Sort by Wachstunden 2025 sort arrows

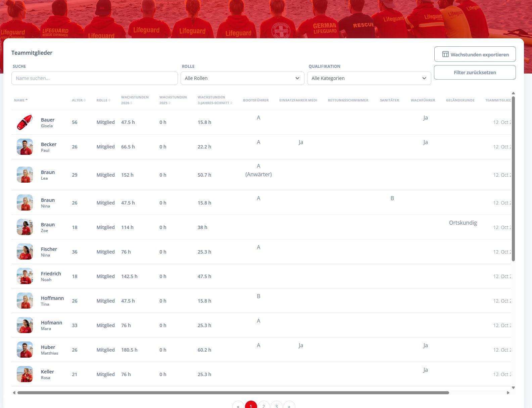(170, 103)
